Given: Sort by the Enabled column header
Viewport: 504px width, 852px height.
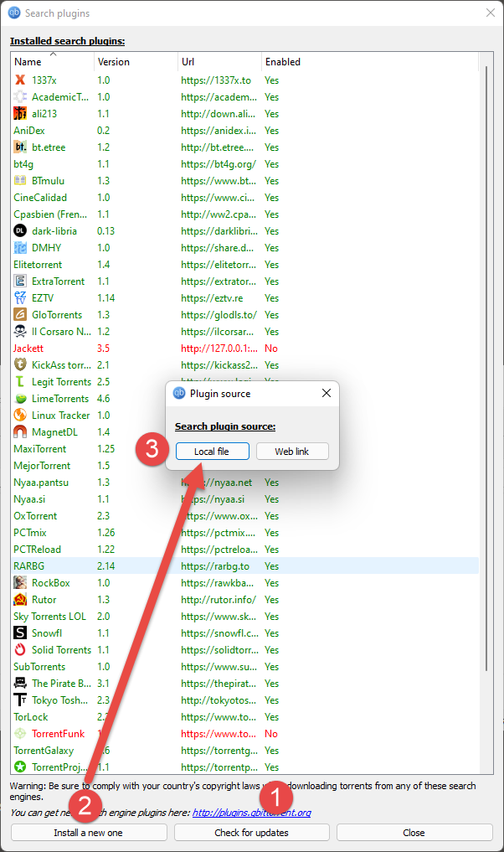Looking at the screenshot, I should pos(369,62).
